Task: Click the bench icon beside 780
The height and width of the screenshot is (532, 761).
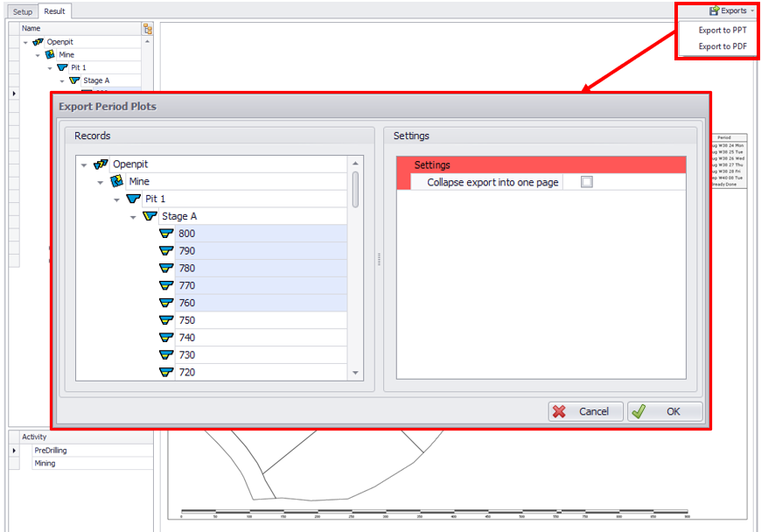Action: click(166, 268)
